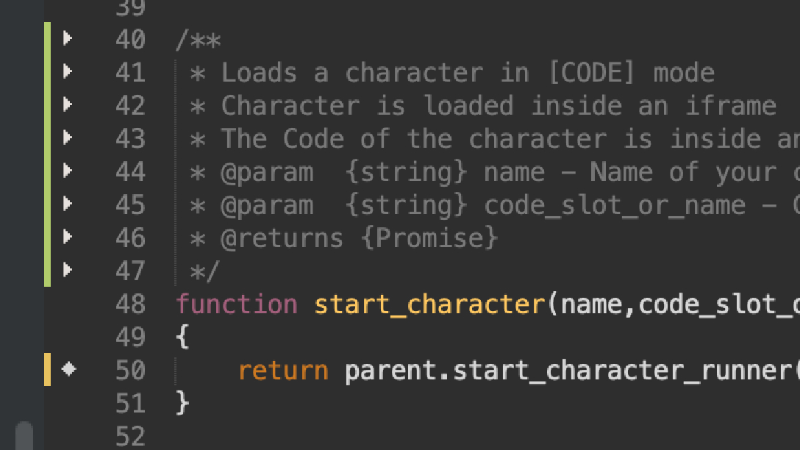Click the 'function' keyword on line 48
This screenshot has height=450, width=800.
tap(236, 304)
